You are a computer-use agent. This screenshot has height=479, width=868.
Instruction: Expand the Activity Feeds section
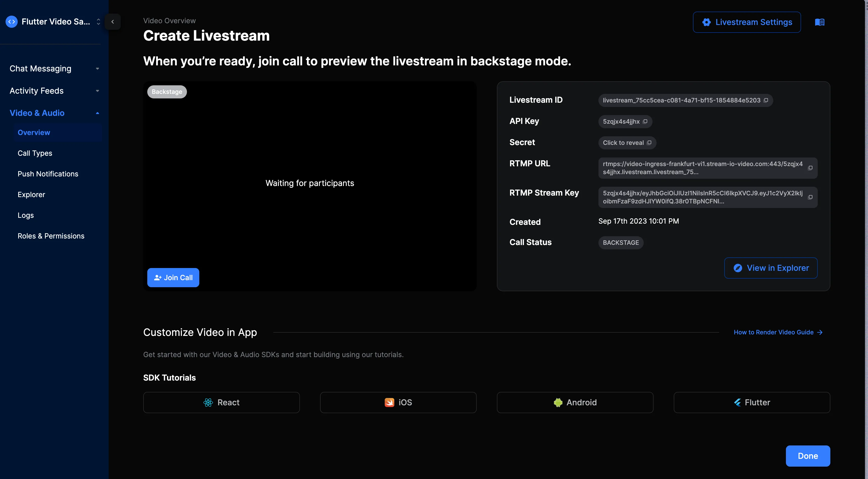pos(54,91)
